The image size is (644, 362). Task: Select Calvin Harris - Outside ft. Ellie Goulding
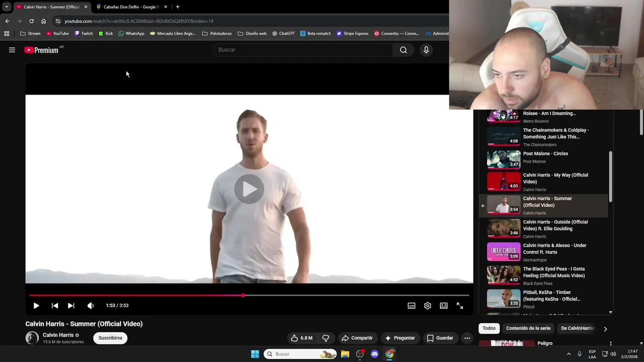tap(543, 229)
